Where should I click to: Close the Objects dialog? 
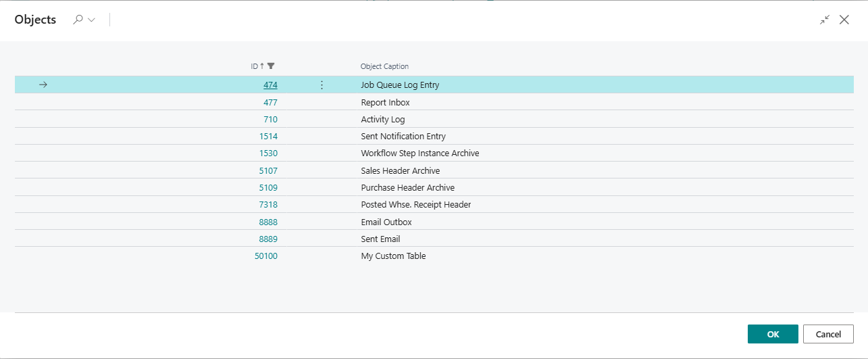tap(844, 20)
